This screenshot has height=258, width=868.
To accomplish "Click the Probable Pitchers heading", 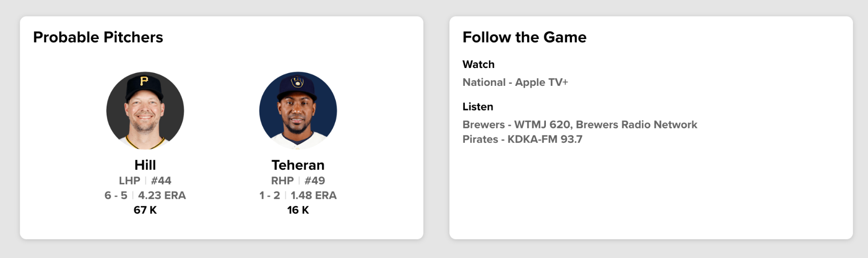I will 98,37.
